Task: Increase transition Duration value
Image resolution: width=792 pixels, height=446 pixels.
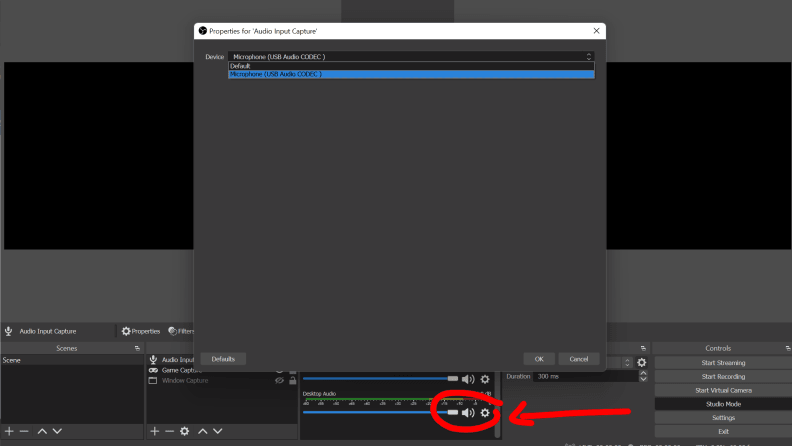Action: (643, 374)
